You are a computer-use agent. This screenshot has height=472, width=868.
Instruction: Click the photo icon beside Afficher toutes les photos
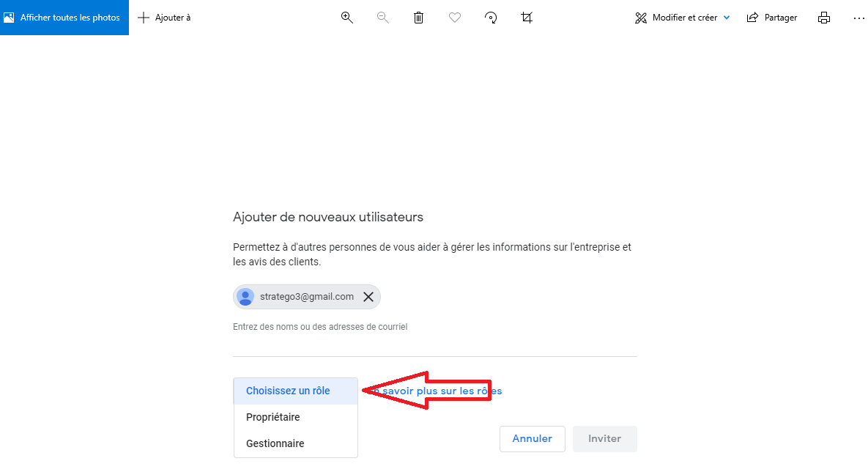9,18
